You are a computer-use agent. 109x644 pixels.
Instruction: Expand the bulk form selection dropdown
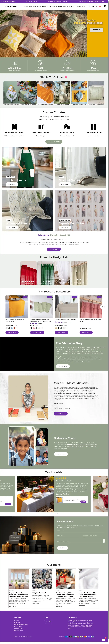click(x=104, y=541)
